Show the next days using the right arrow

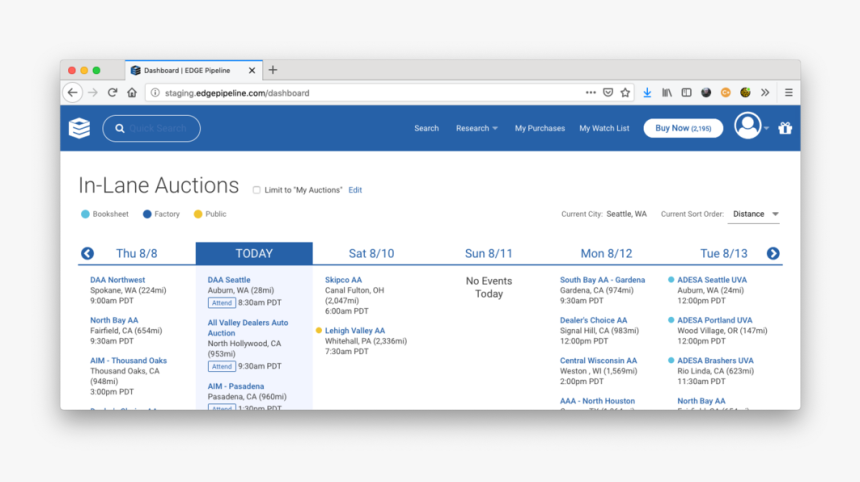tap(773, 253)
